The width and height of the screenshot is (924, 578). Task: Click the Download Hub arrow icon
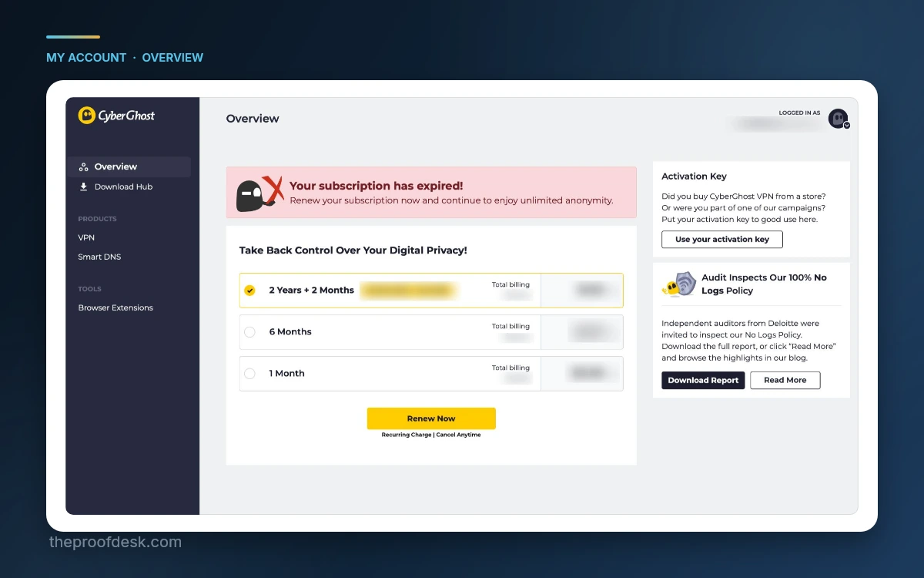(x=84, y=187)
